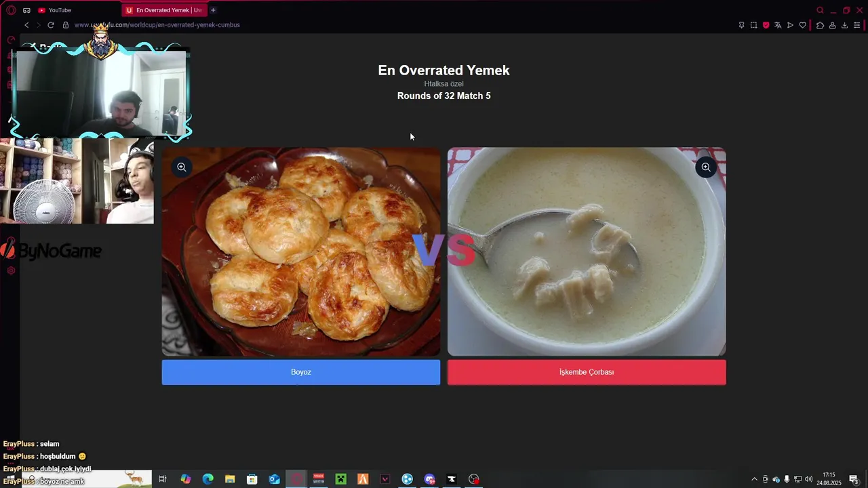The width and height of the screenshot is (868, 488).
Task: Open the send-to-flow arrow icon
Action: [x=790, y=25]
